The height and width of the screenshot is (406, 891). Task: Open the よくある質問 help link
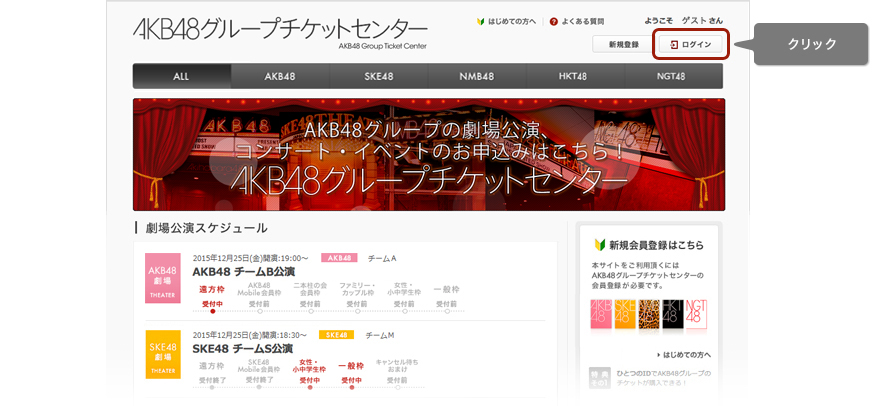click(x=582, y=22)
